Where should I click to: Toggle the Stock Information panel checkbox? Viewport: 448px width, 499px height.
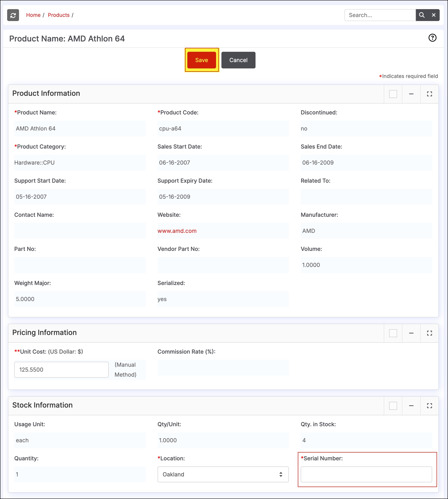pos(393,406)
